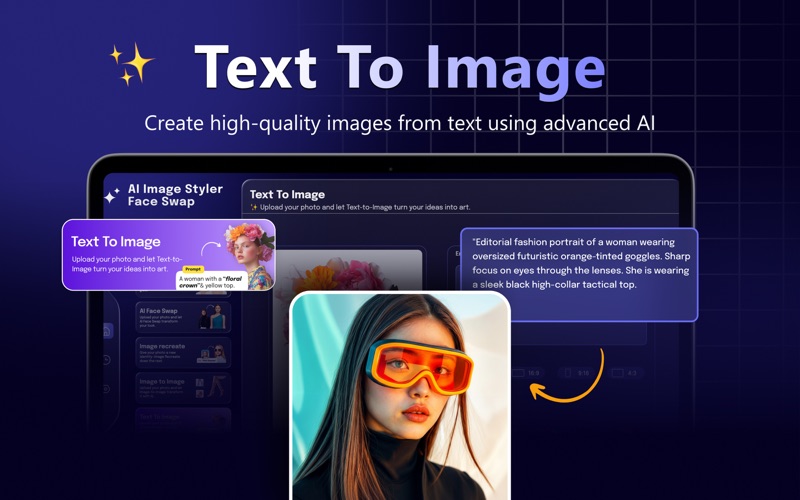Viewport: 800px width, 500px height.
Task: Click the home icon in sidebar
Action: (x=107, y=331)
